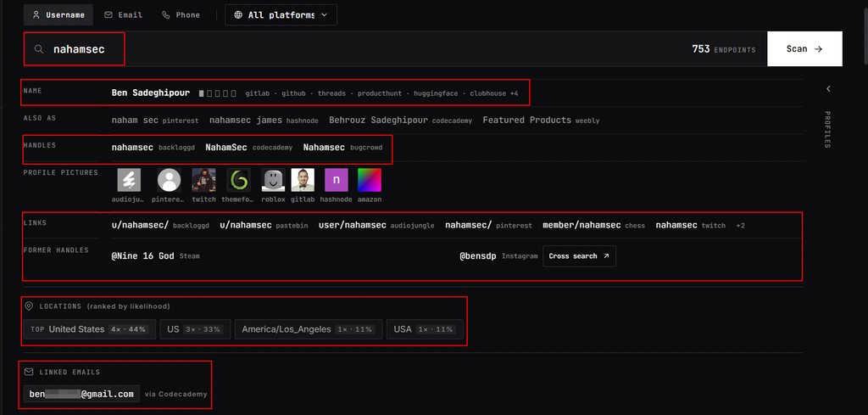The height and width of the screenshot is (415, 868).
Task: Open the roblox profile picture
Action: pos(273,180)
